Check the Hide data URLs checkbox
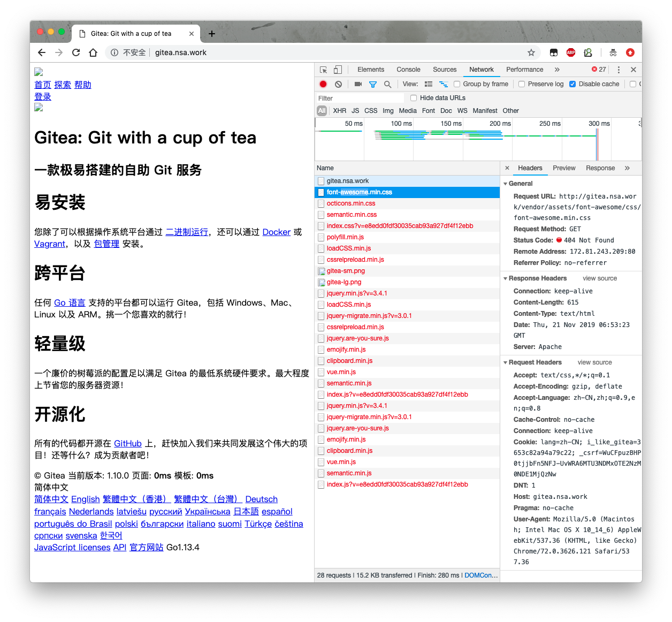672x622 pixels. point(414,98)
